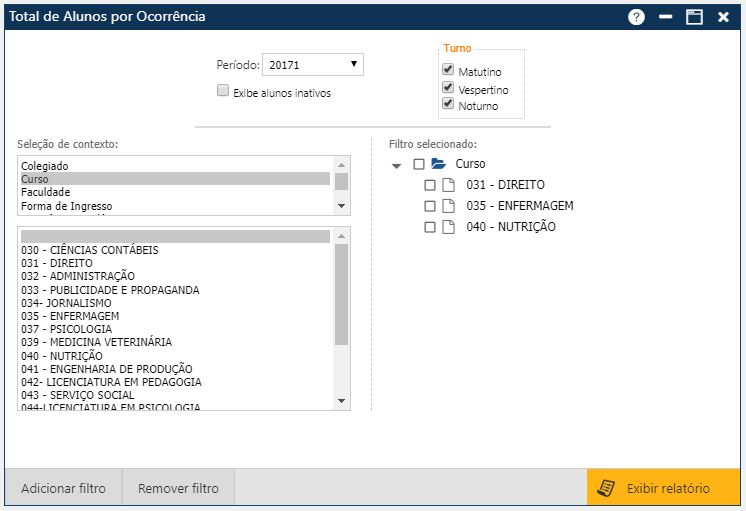Select 037 - PSICOLOGIA in course list

[66, 329]
